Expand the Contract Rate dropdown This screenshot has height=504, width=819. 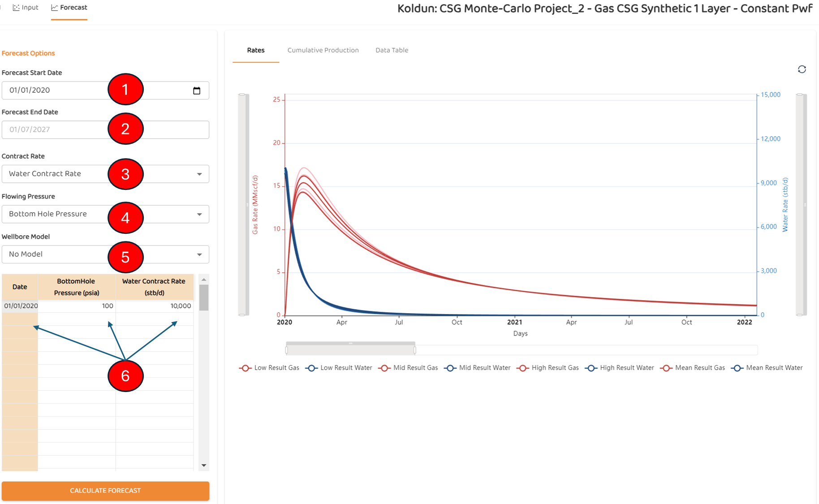[x=199, y=174]
